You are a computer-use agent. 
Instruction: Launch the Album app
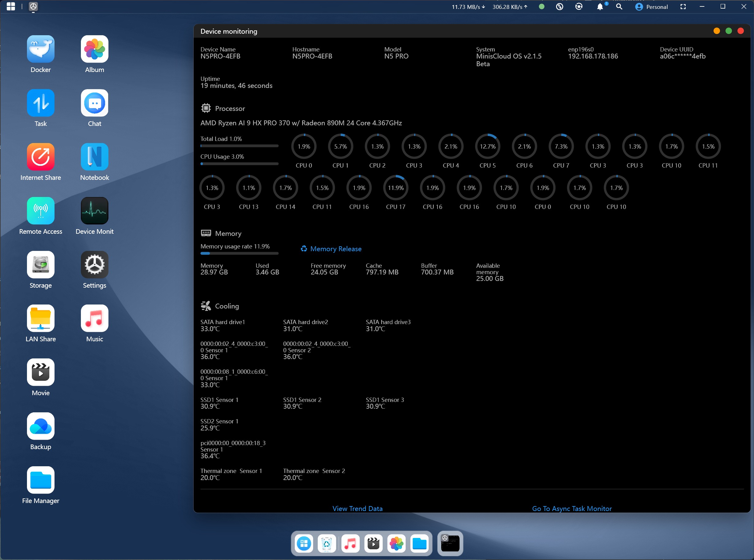[x=95, y=49]
